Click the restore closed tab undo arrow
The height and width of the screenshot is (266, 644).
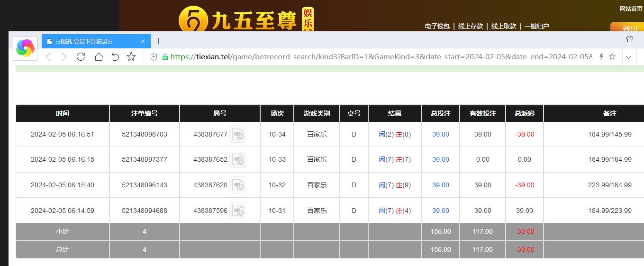(115, 57)
